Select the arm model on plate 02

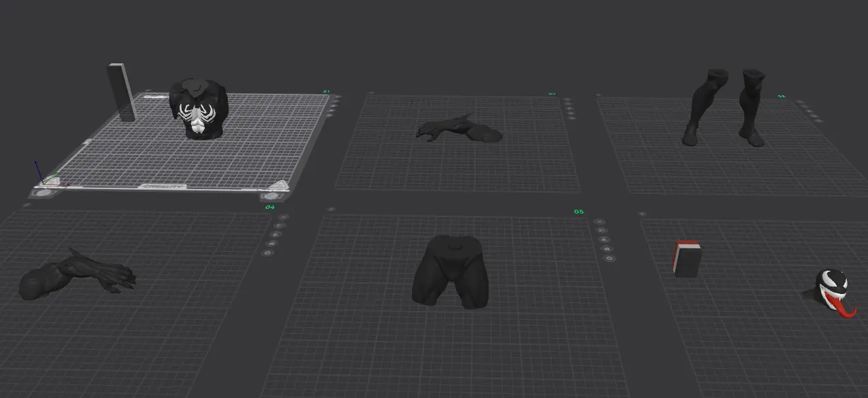[x=459, y=129]
